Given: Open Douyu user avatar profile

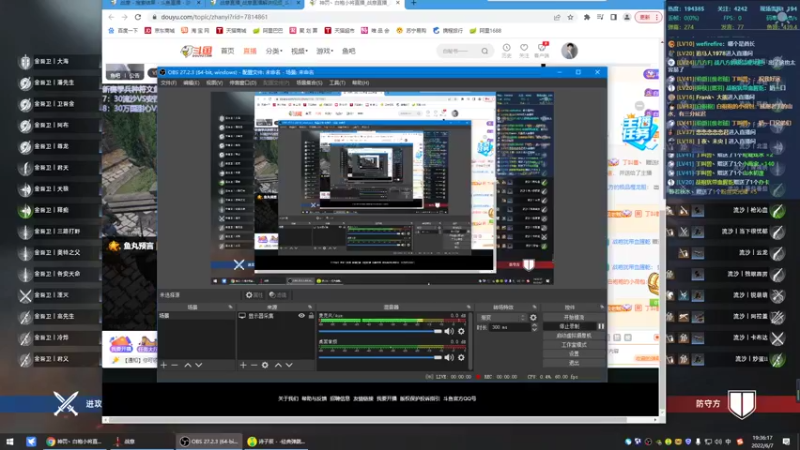Looking at the screenshot, I should tap(569, 51).
